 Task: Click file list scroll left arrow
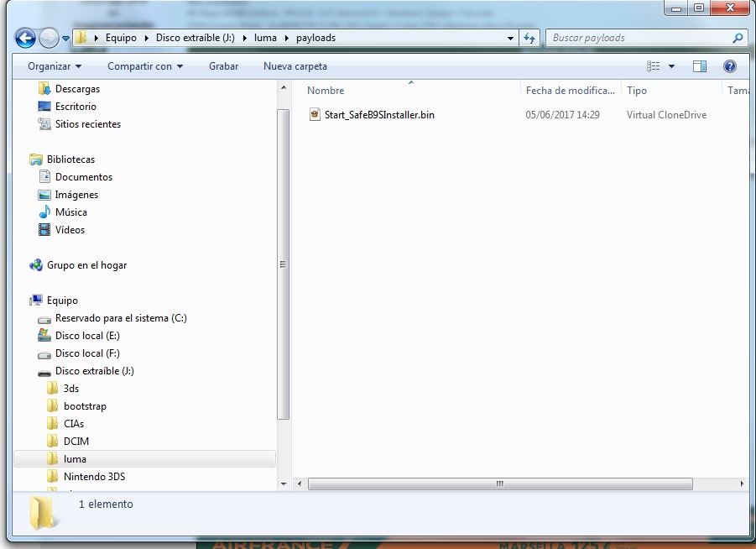point(300,484)
